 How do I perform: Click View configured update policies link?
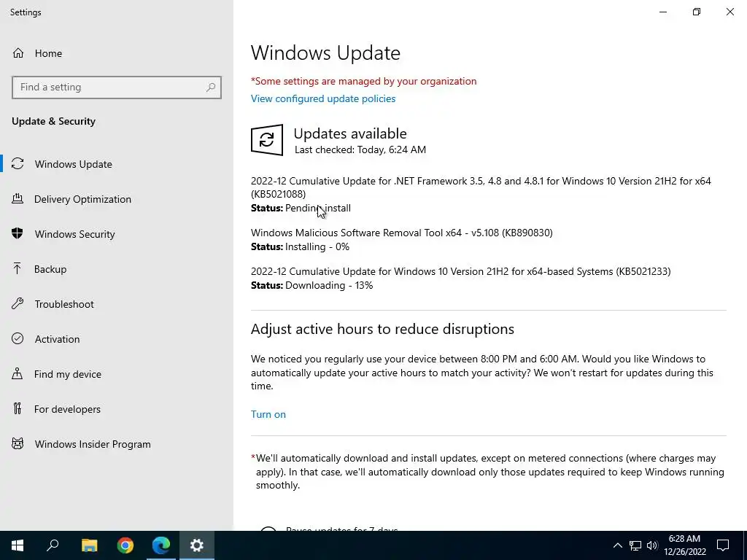(x=323, y=98)
